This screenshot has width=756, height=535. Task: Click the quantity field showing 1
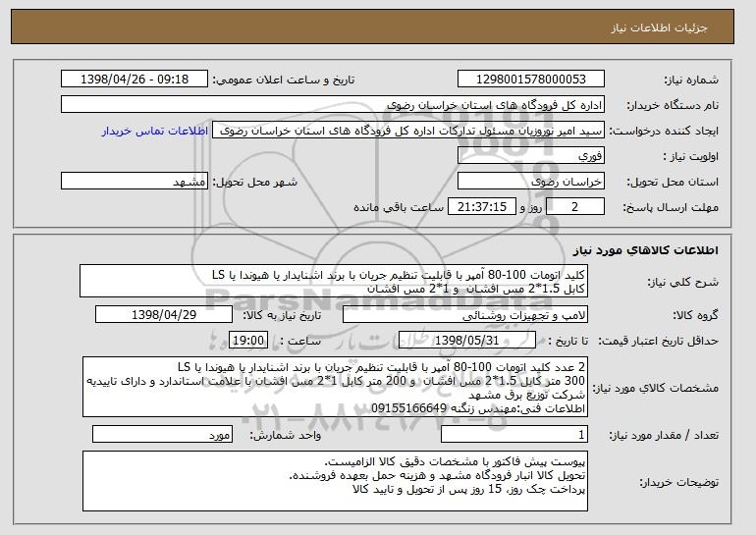(x=514, y=434)
